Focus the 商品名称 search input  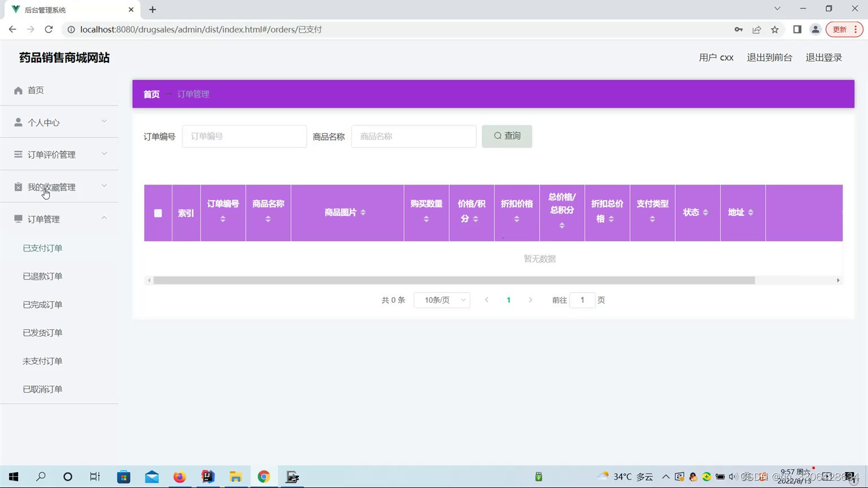[x=414, y=136]
